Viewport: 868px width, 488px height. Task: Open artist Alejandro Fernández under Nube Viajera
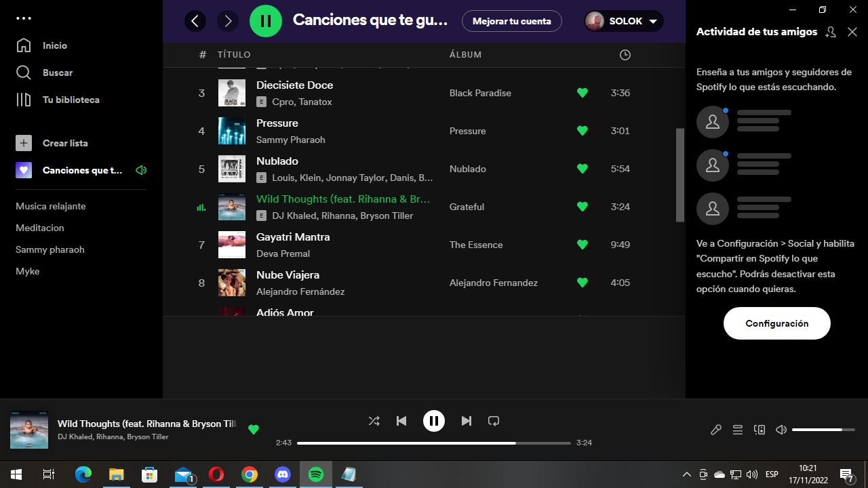(300, 291)
